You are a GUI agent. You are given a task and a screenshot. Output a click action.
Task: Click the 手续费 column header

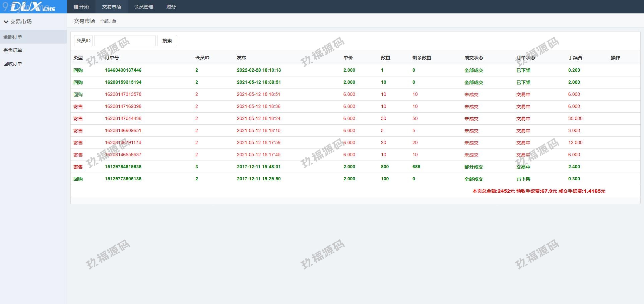click(x=575, y=58)
